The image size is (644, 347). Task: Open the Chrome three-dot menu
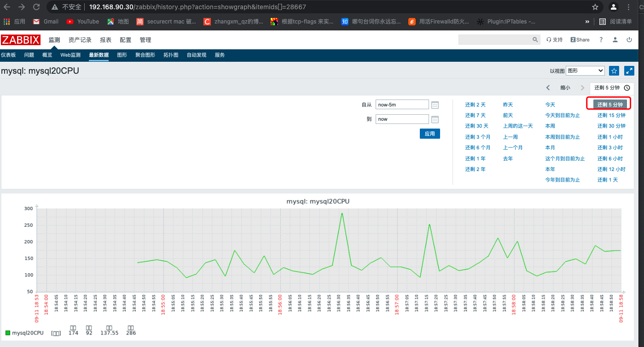(629, 7)
